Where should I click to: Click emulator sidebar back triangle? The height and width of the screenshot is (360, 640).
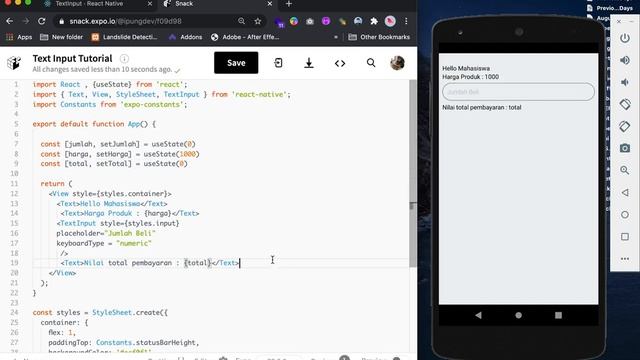pos(624,192)
